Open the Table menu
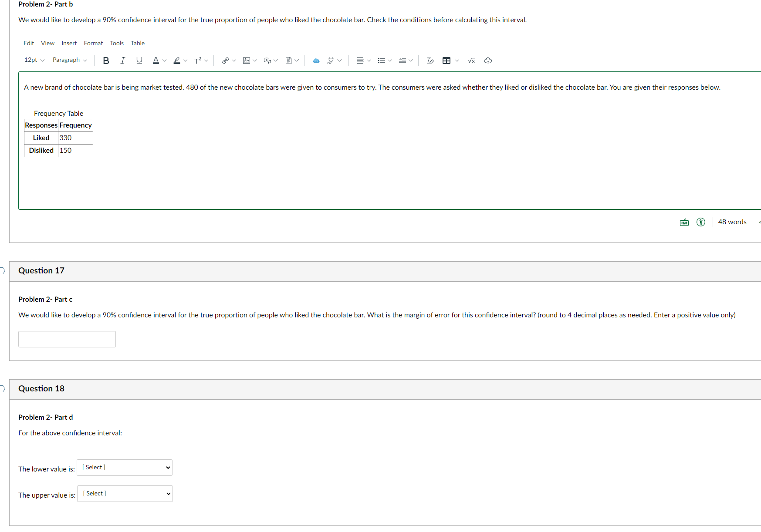The height and width of the screenshot is (532, 761). click(x=138, y=43)
